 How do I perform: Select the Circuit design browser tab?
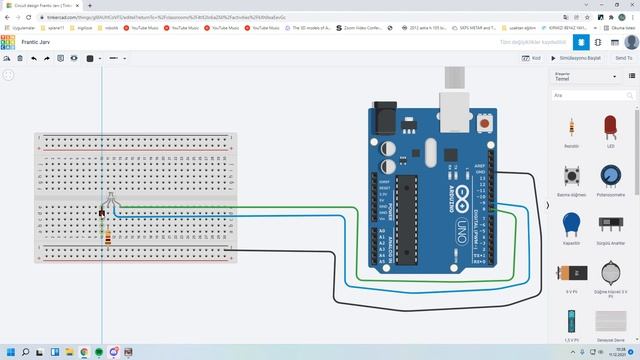(x=42, y=6)
